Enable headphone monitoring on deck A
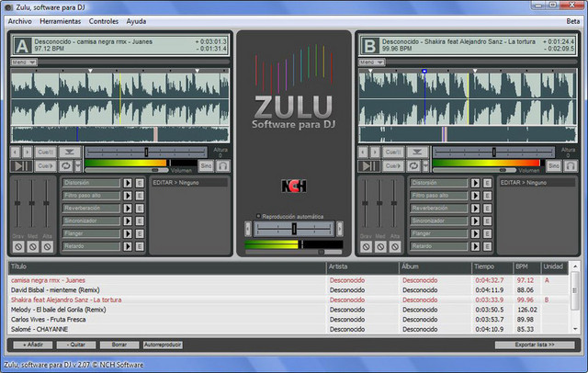588x373 pixels. (x=222, y=165)
